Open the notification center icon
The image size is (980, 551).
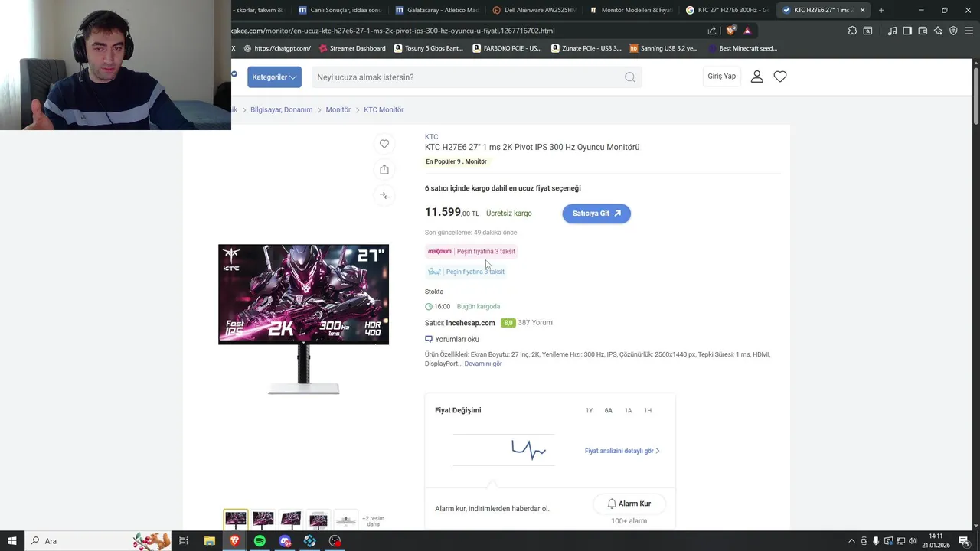coord(963,541)
